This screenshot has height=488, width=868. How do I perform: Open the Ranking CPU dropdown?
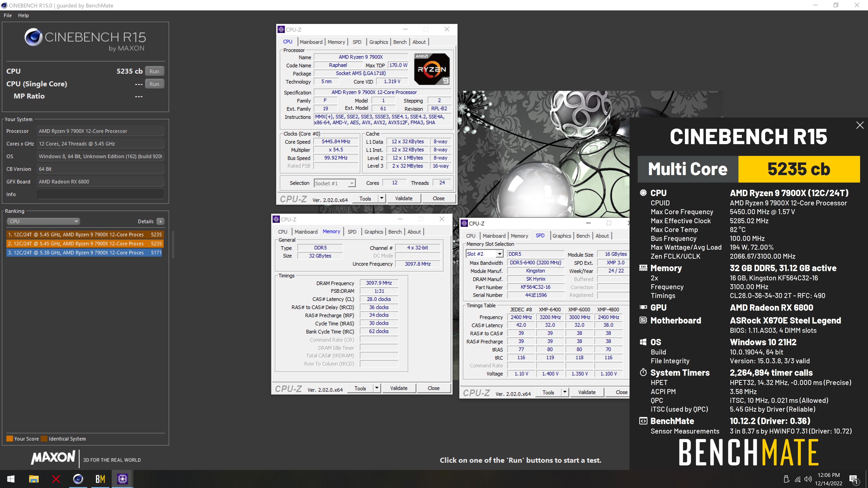pos(43,221)
